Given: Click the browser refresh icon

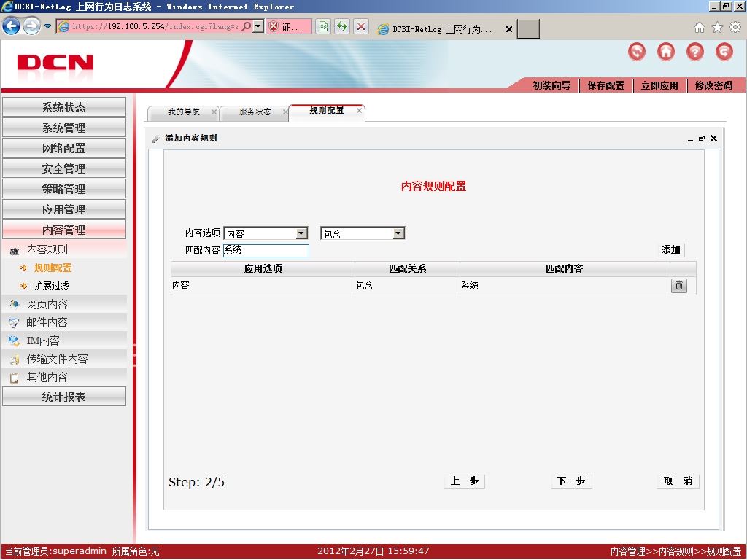Looking at the screenshot, I should point(342,26).
